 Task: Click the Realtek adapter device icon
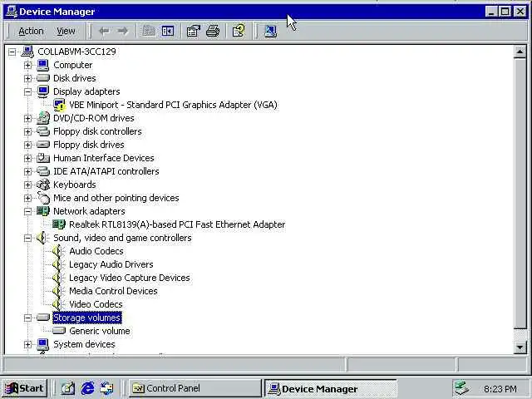pyautogui.click(x=59, y=224)
